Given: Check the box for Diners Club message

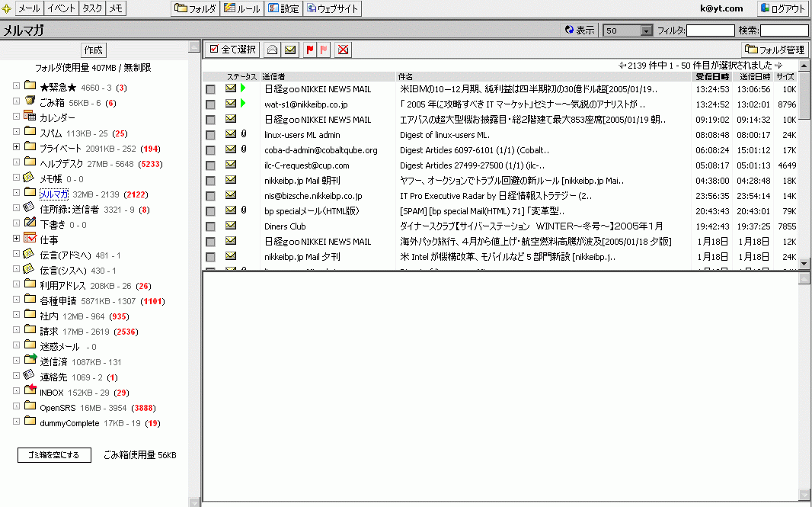Looking at the screenshot, I should coord(210,226).
